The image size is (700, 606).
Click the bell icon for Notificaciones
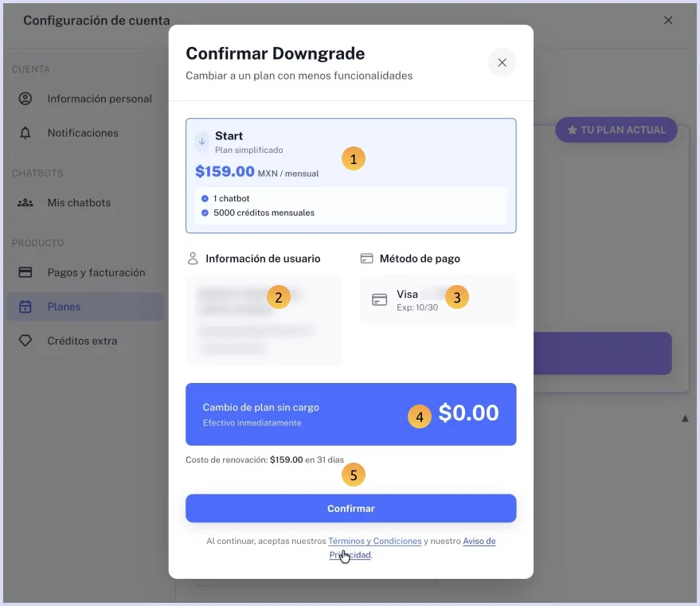(25, 133)
